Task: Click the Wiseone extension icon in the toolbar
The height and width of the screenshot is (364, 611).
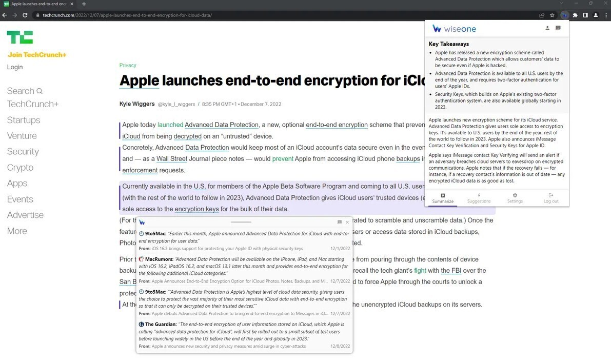Action: (x=564, y=15)
